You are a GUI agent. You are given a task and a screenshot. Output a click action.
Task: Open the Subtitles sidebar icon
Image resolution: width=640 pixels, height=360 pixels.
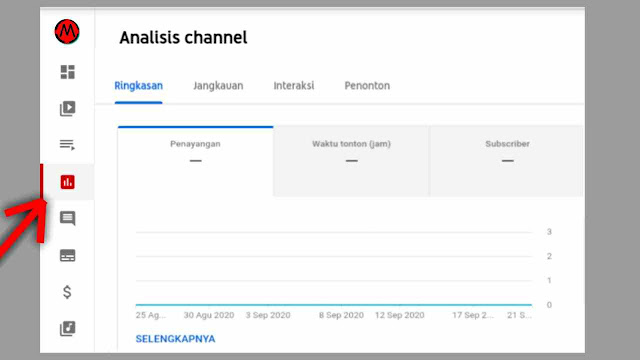67,256
